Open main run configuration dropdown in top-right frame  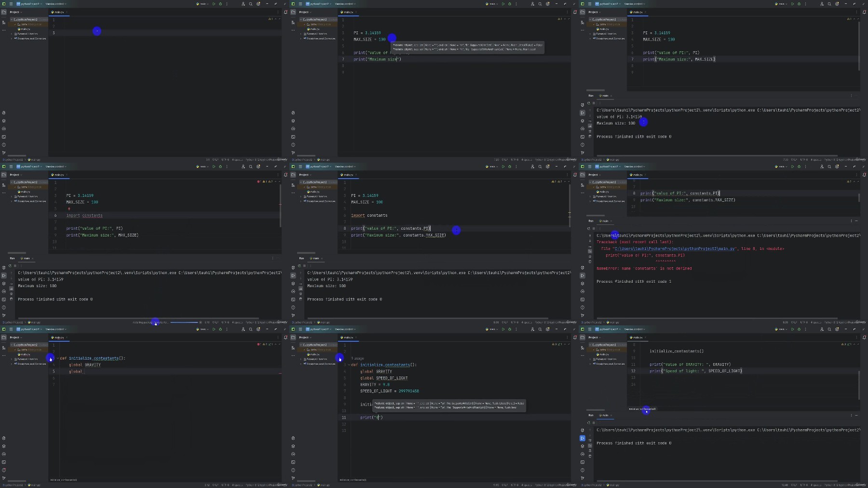coord(782,4)
